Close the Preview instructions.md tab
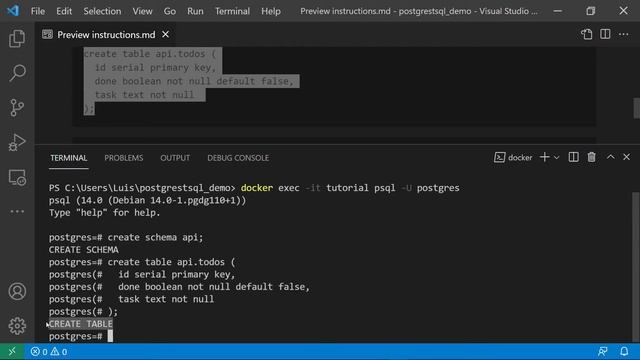 165,35
